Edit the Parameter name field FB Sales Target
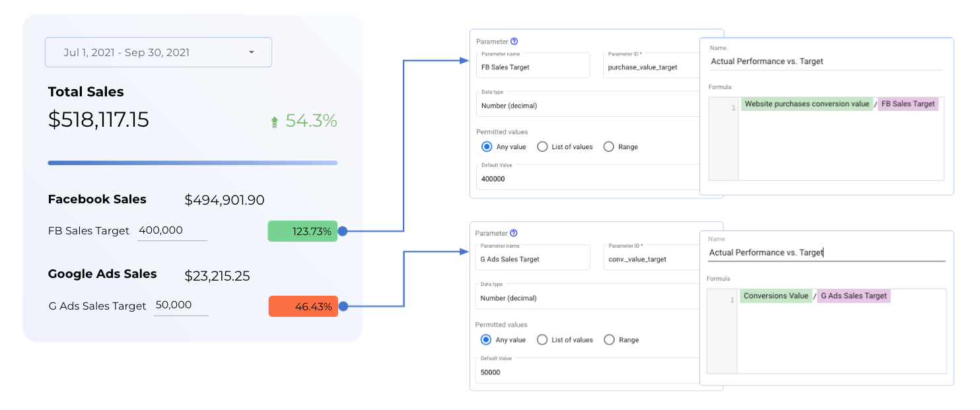The image size is (980, 410). (533, 65)
